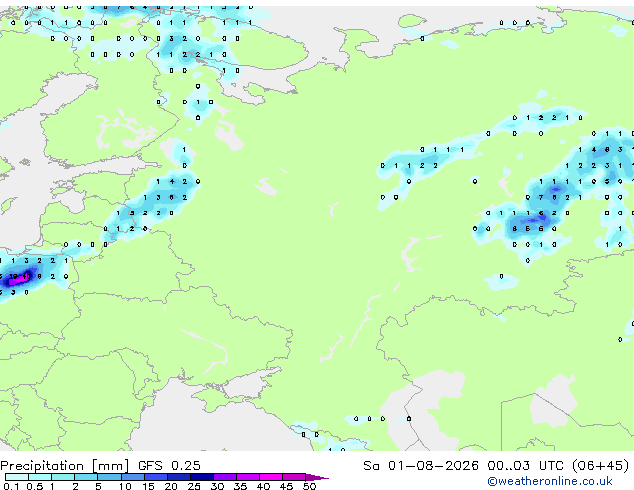Viewport: 634px width, 490px height.
Task: Pick the 40–45 mm magenta legend swatch
Action: coord(271,477)
